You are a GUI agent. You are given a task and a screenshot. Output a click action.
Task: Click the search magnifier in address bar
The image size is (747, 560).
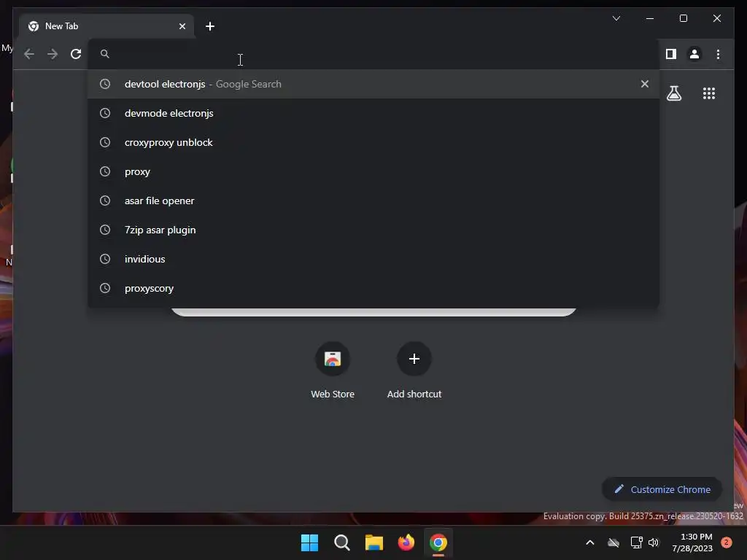tap(105, 54)
